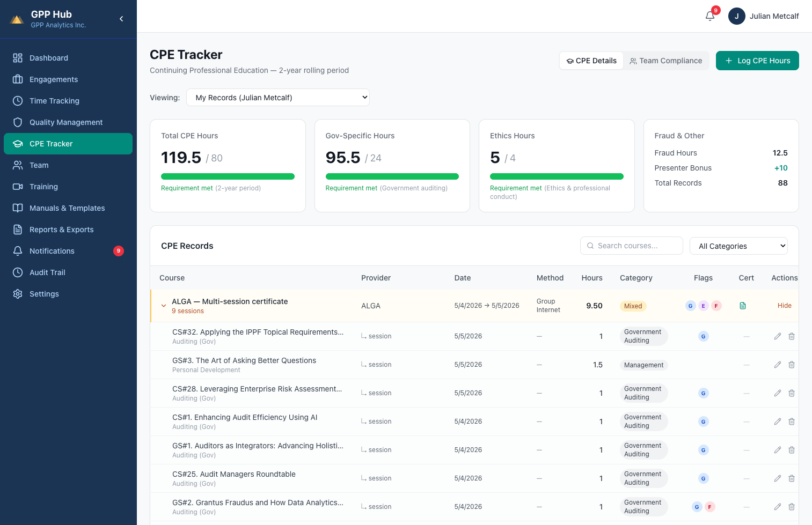Viewport: 812px width, 525px height.
Task: Open the certificate file icon for ALGA
Action: 743,306
